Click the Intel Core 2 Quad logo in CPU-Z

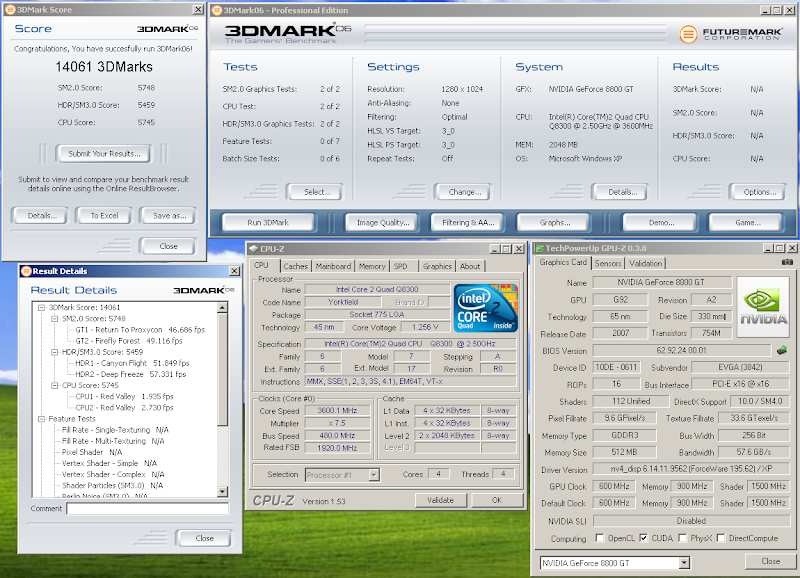click(x=485, y=310)
